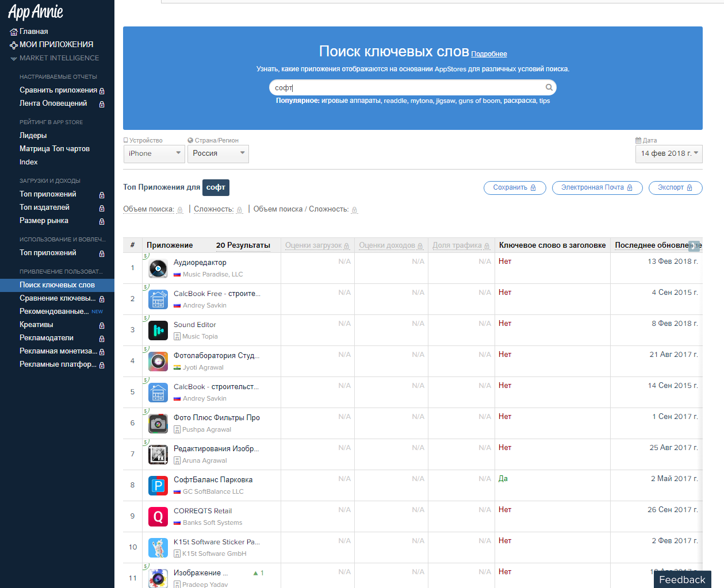Open Music Topia publisher
Image resolution: width=724 pixels, height=588 pixels.
[200, 337]
